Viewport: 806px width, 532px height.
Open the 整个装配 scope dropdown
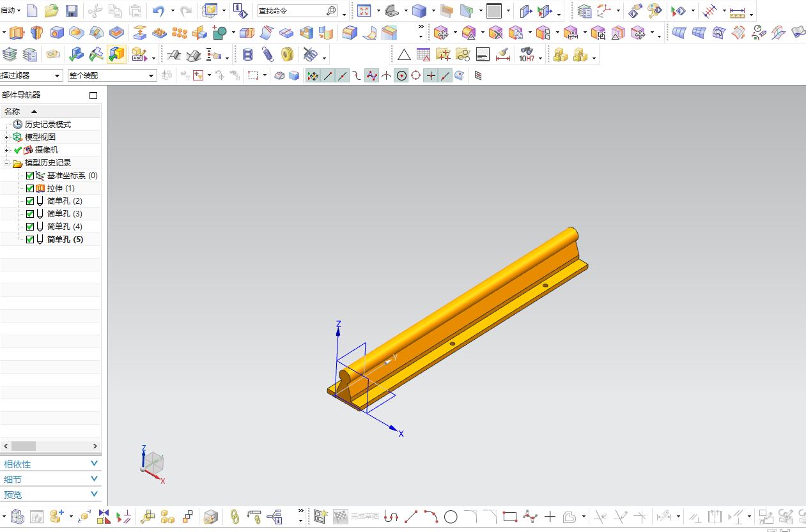tap(112, 75)
